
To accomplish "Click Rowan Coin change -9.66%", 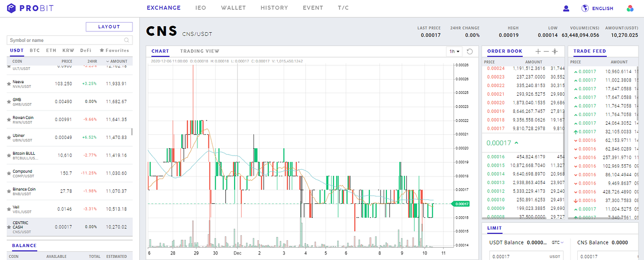I will point(91,119).
